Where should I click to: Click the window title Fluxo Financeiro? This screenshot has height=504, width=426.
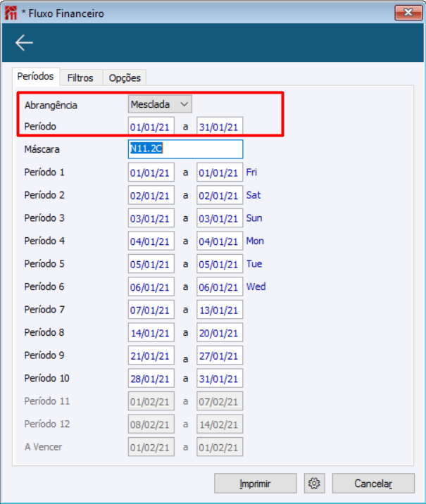[x=66, y=13]
